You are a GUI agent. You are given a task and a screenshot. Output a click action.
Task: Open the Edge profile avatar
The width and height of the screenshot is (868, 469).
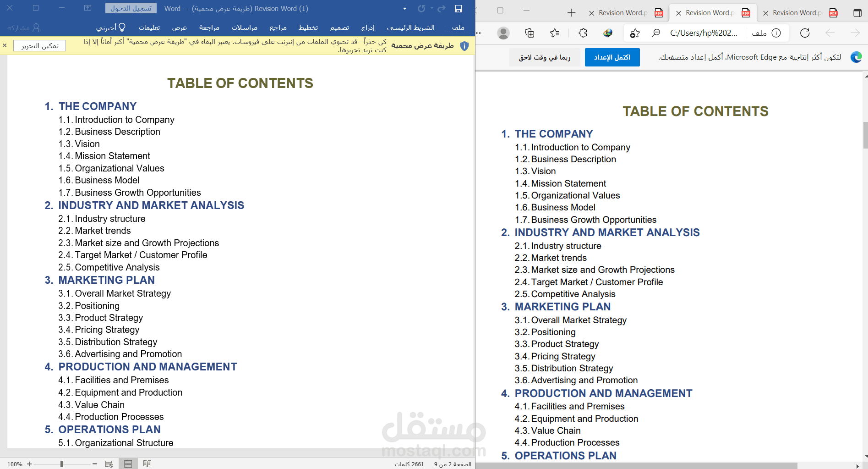503,33
